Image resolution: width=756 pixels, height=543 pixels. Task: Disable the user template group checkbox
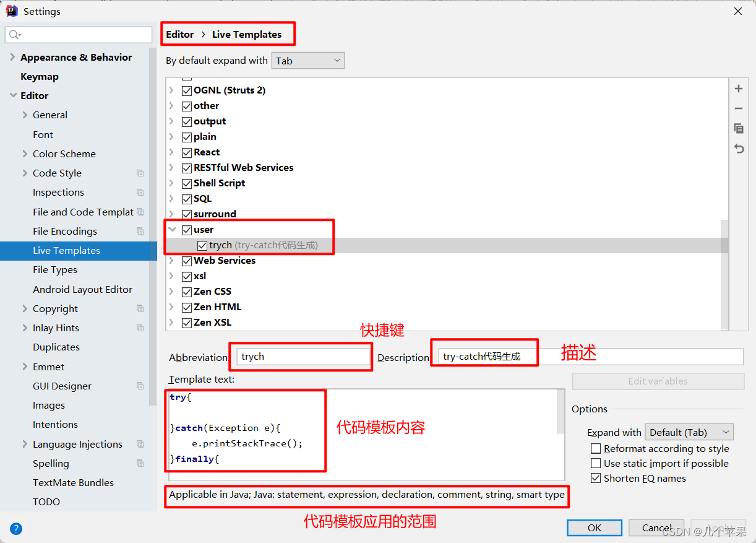click(187, 230)
